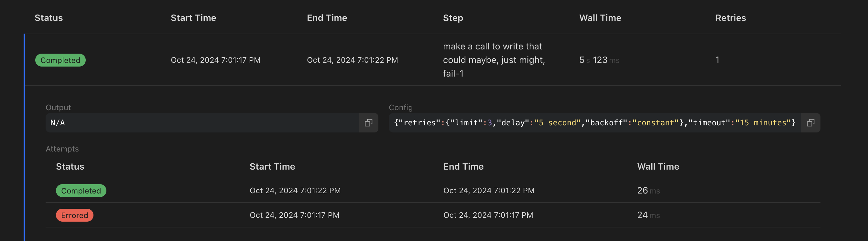Image resolution: width=868 pixels, height=241 pixels.
Task: Click the N/A output field
Action: pyautogui.click(x=202, y=123)
